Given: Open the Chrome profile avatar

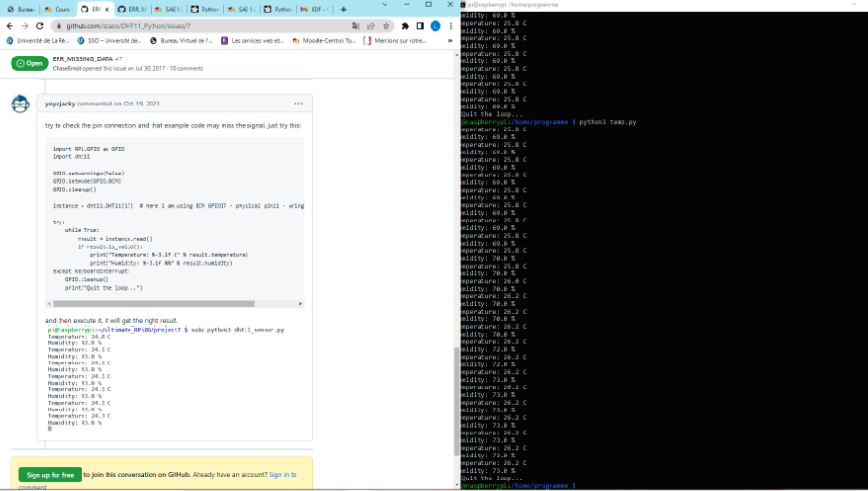Looking at the screenshot, I should pyautogui.click(x=434, y=26).
